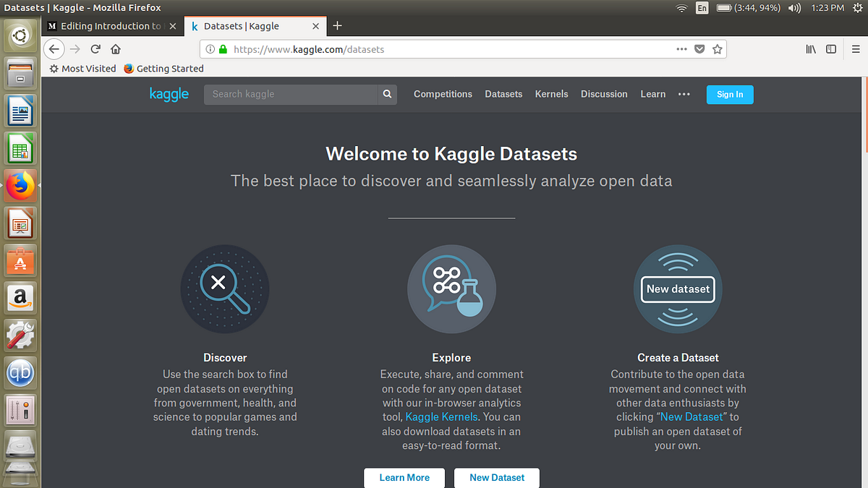The image size is (868, 488).
Task: Switch to the Editing Introduction tab
Action: pyautogui.click(x=109, y=25)
